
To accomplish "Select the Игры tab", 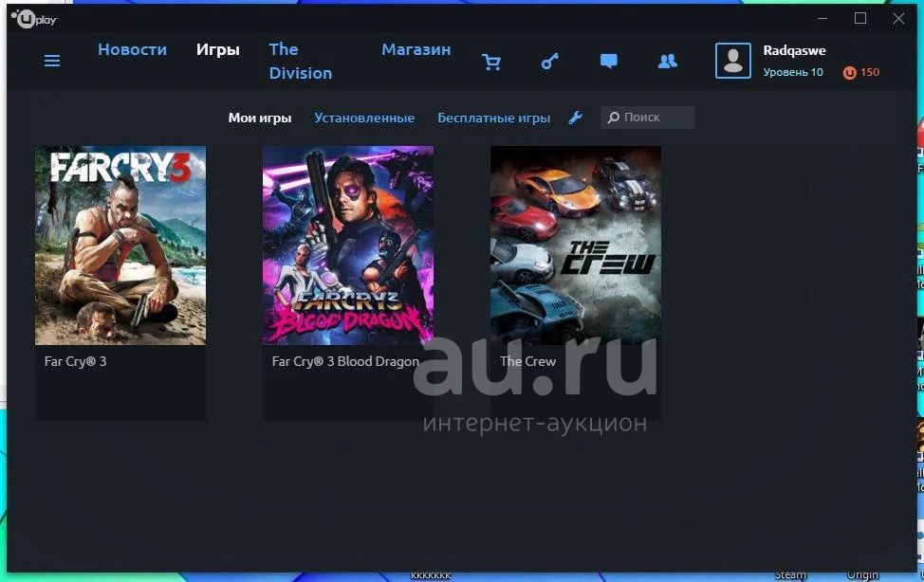I will [218, 49].
